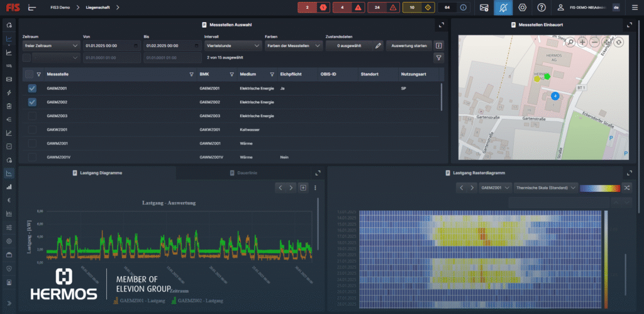The height and width of the screenshot is (314, 644).
Task: Uncheck the GAEMZ001 row checkbox
Action: [32, 88]
